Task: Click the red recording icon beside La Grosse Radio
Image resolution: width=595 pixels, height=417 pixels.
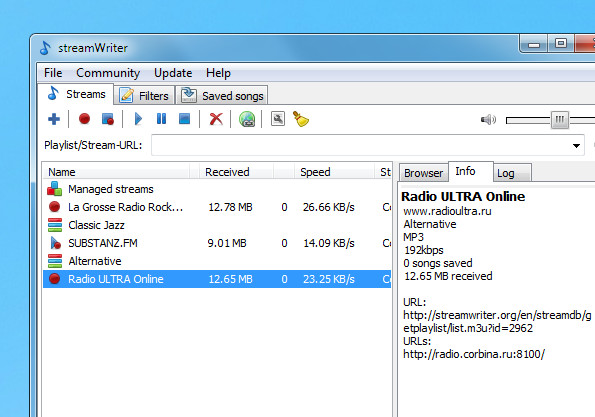Action: 55,207
